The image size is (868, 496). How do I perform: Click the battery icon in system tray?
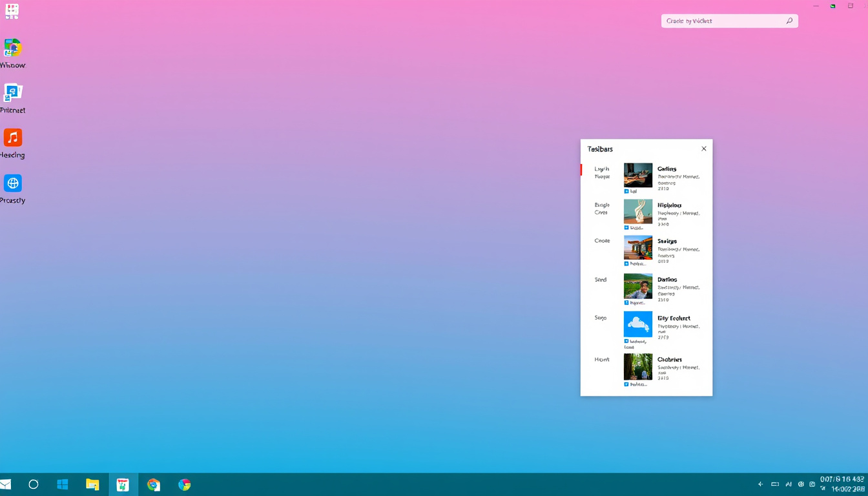[x=775, y=484]
